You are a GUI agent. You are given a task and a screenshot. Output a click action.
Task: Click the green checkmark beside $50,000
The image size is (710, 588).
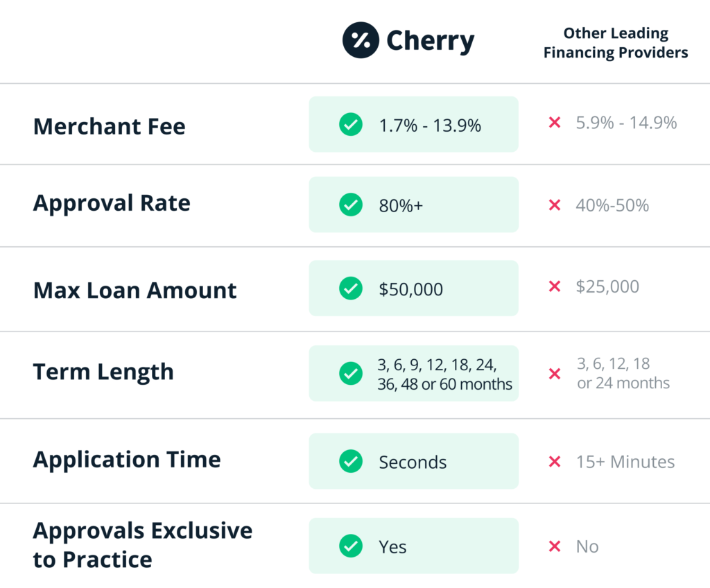351,288
